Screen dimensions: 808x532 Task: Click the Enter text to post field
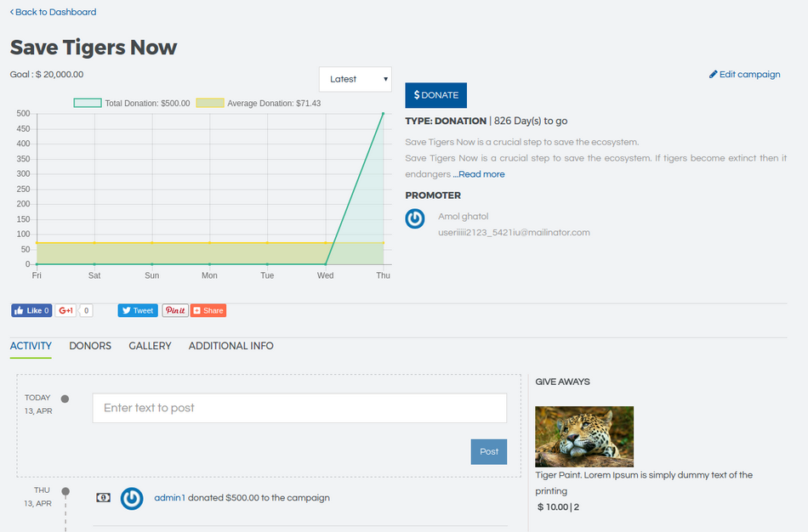(x=299, y=408)
